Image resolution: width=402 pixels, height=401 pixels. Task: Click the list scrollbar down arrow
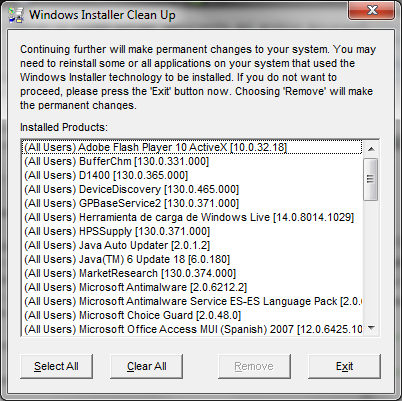371,328
